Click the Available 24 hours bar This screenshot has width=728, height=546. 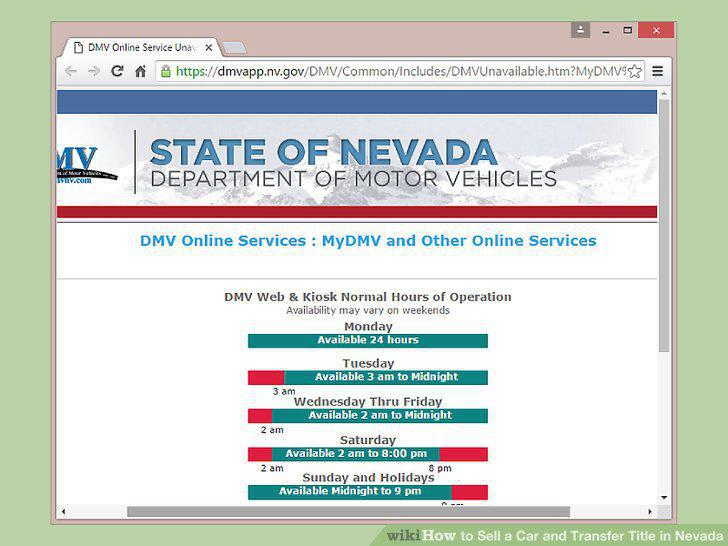click(368, 340)
